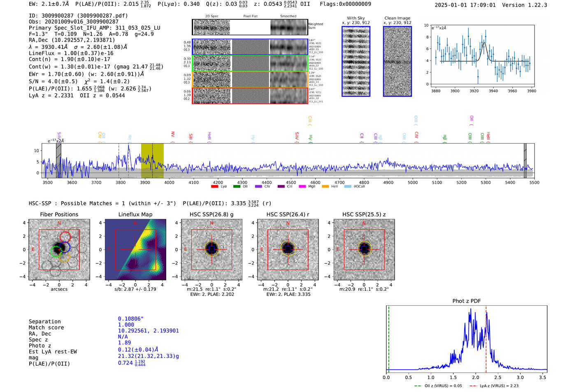Click the red Lyα legend swatch

tap(214, 187)
